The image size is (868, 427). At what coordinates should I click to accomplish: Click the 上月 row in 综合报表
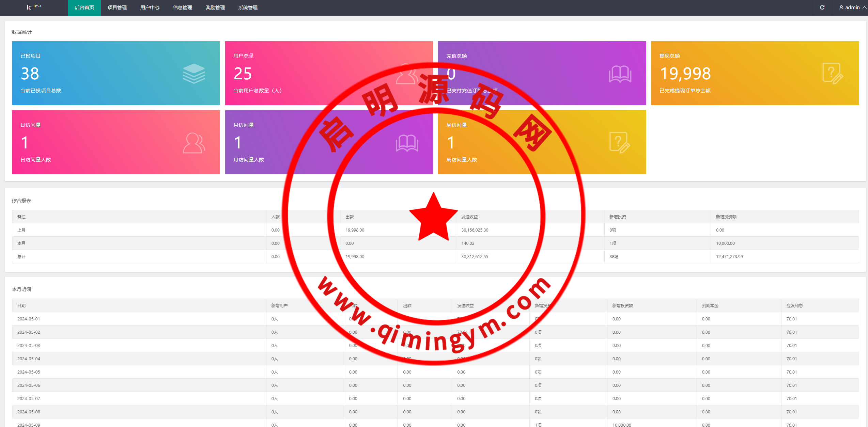(x=21, y=230)
